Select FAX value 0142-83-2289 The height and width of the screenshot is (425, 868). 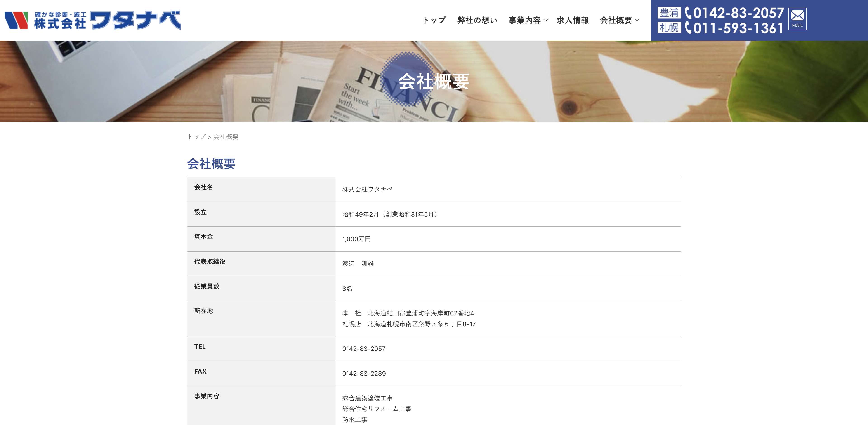(x=364, y=374)
